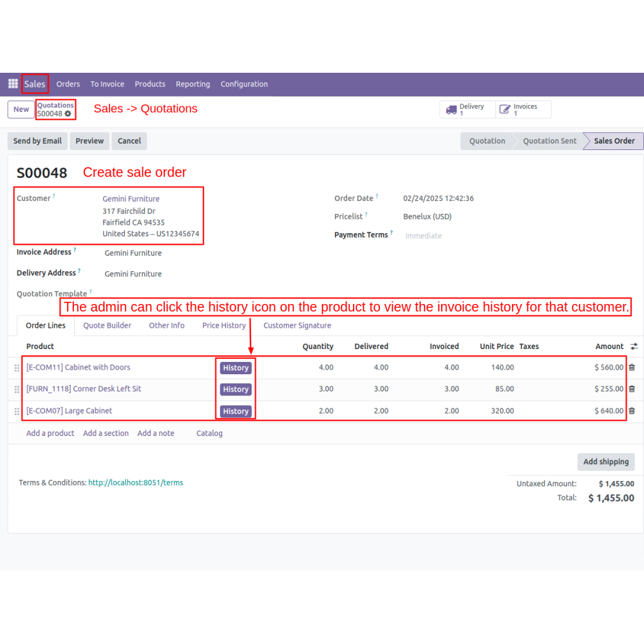The image size is (644, 644).
Task: Show the Order Date help tooltip
Action: pyautogui.click(x=377, y=196)
